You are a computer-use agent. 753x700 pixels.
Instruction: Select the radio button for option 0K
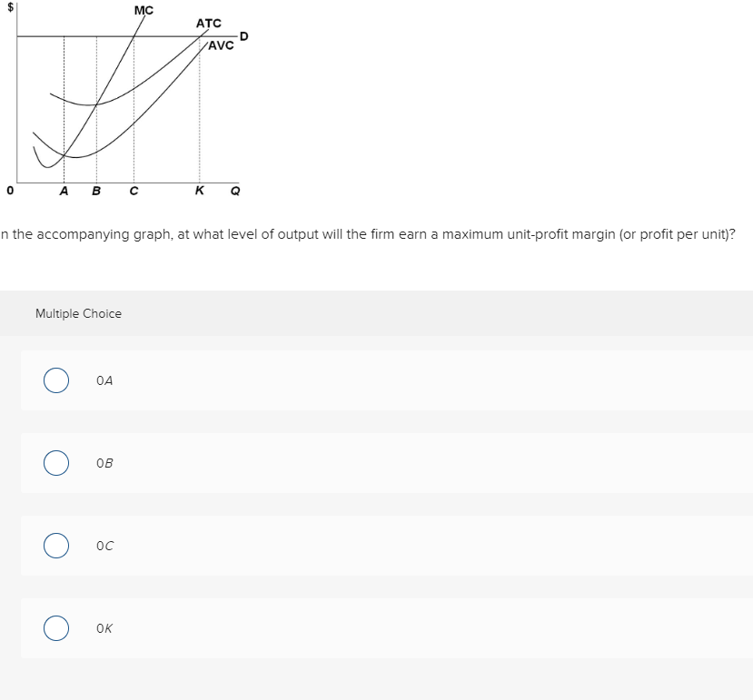55,628
